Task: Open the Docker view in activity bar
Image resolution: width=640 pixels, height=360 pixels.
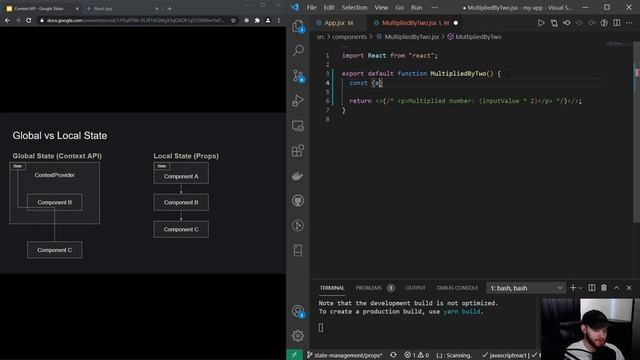Action: (298, 176)
